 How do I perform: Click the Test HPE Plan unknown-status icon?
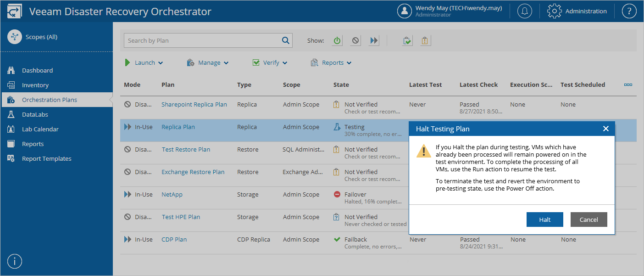click(x=336, y=217)
